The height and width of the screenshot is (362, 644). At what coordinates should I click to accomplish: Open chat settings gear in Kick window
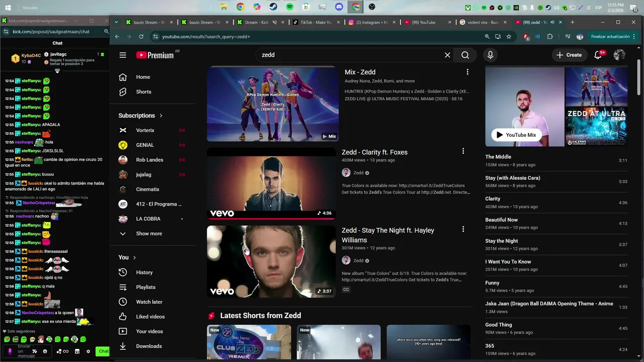(88, 351)
